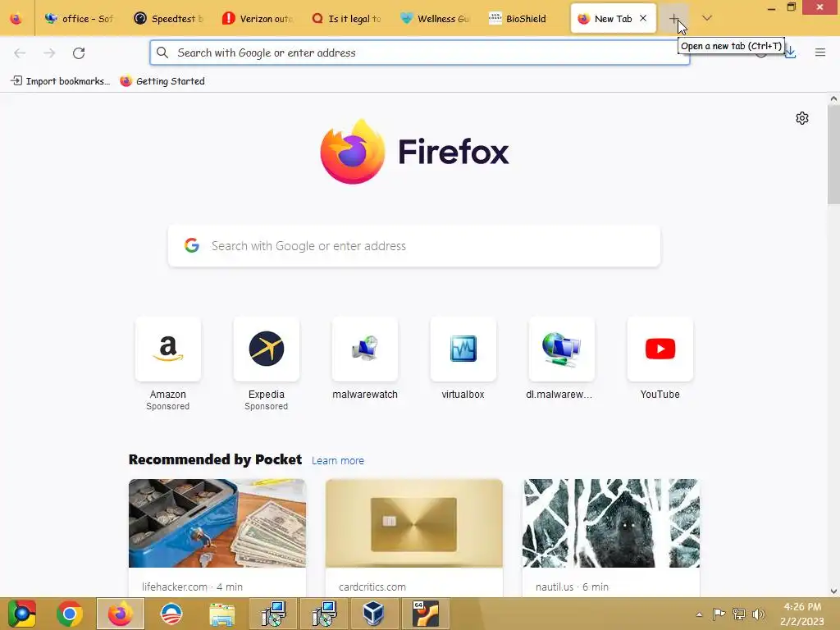Switch to the 'Is it legal to' tab
Image resolution: width=840 pixels, height=630 pixels.
(346, 19)
